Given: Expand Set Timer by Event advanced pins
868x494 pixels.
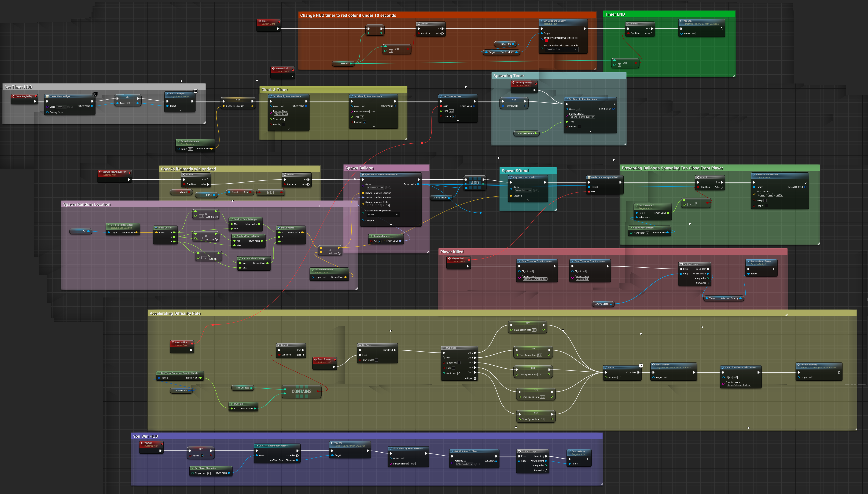Looking at the screenshot, I should tap(458, 121).
